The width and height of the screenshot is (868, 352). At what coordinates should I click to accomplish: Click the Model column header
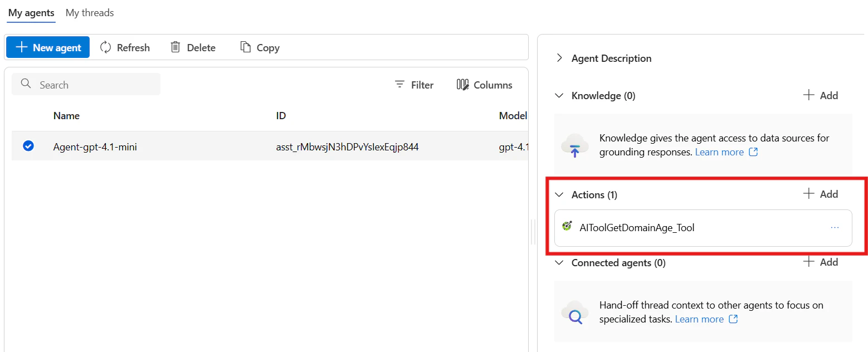click(513, 116)
